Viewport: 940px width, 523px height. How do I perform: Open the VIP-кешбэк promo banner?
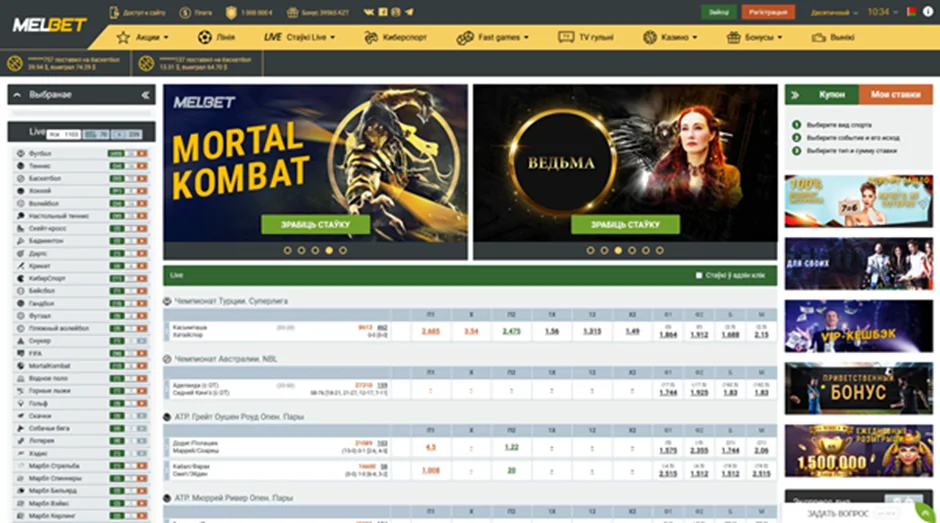click(858, 326)
